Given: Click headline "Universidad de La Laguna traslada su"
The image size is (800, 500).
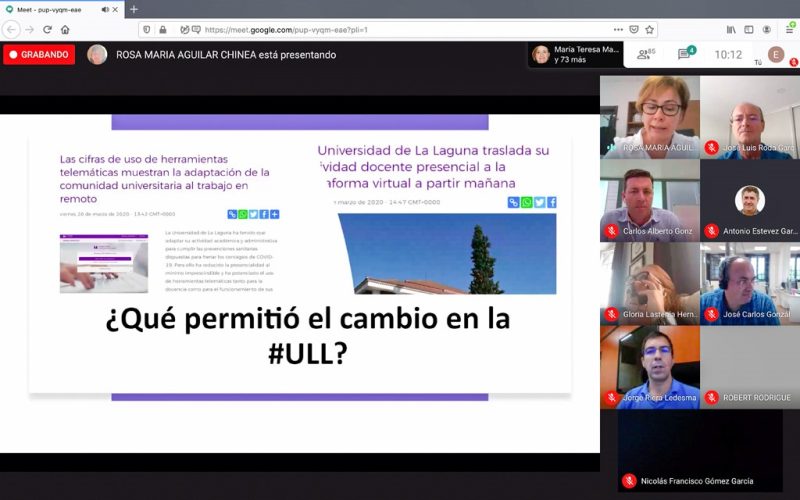Looking at the screenshot, I should click(434, 151).
